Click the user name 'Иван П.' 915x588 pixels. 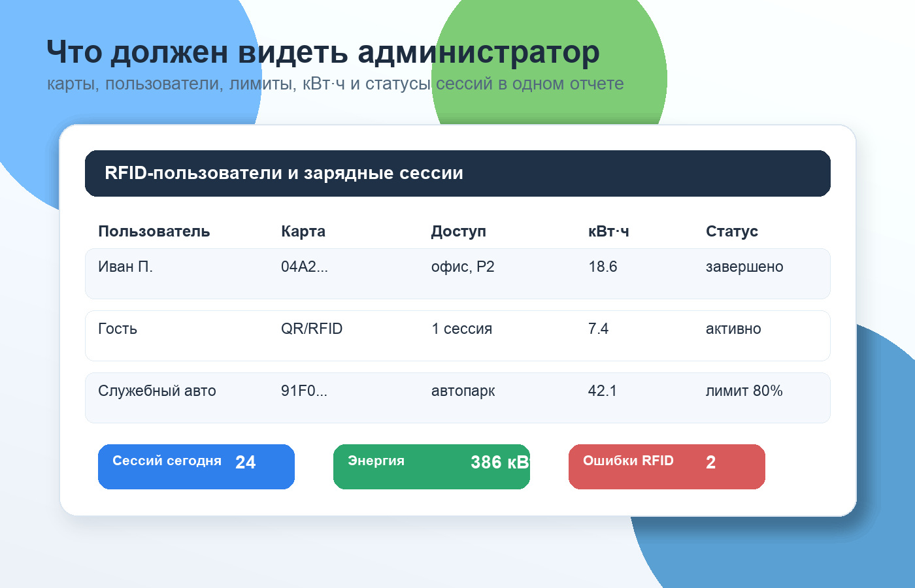pyautogui.click(x=125, y=267)
